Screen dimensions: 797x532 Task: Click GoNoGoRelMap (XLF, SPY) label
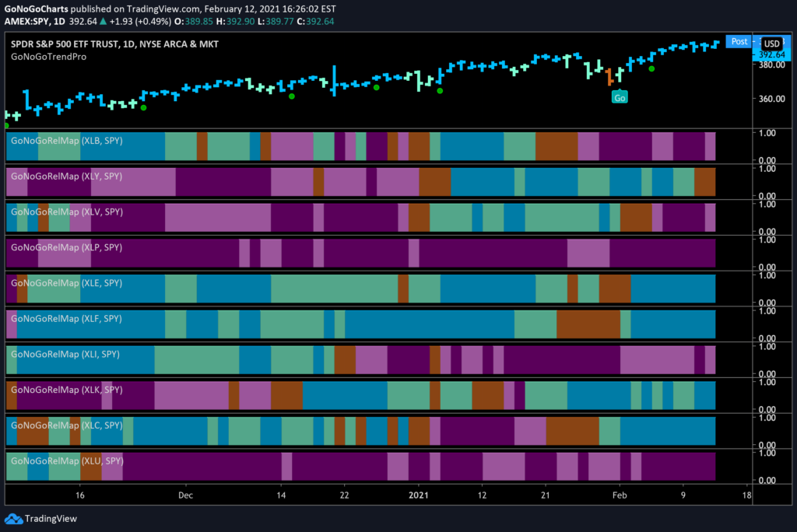(67, 319)
